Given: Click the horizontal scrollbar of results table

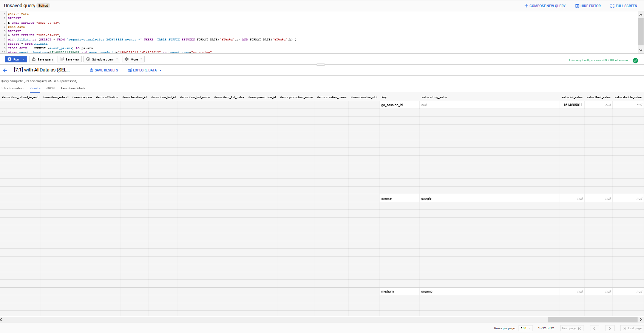Looking at the screenshot, I should (x=592, y=319).
